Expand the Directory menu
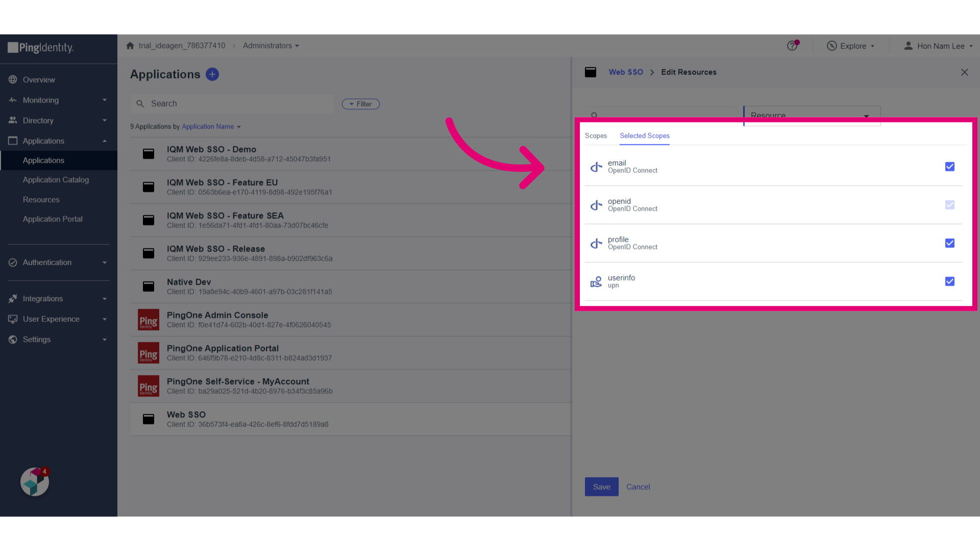The width and height of the screenshot is (980, 551). [x=105, y=120]
